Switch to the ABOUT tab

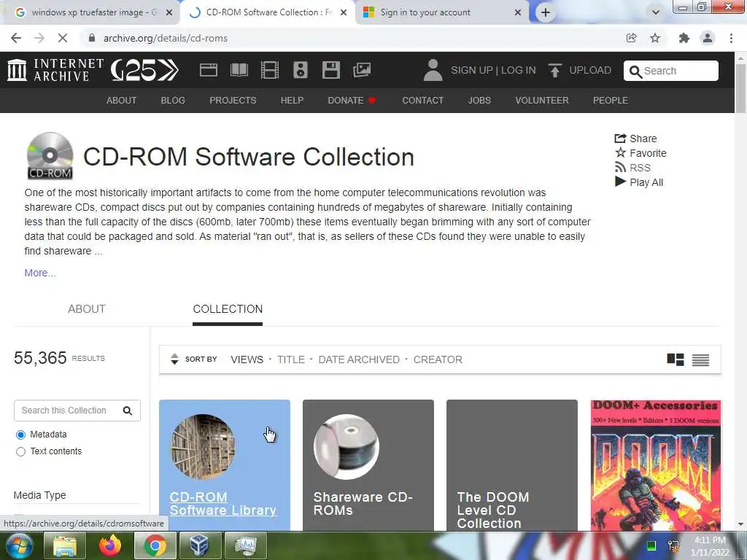87,309
